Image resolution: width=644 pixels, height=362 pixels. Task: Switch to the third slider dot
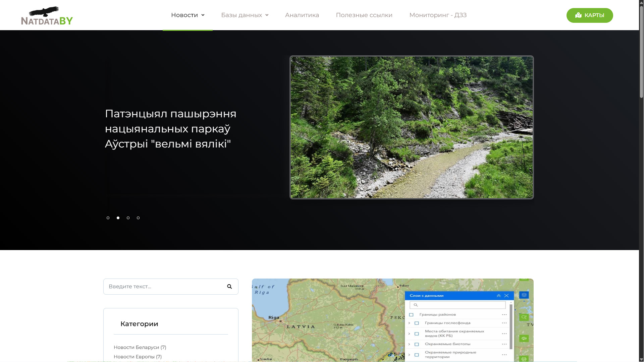point(128,218)
